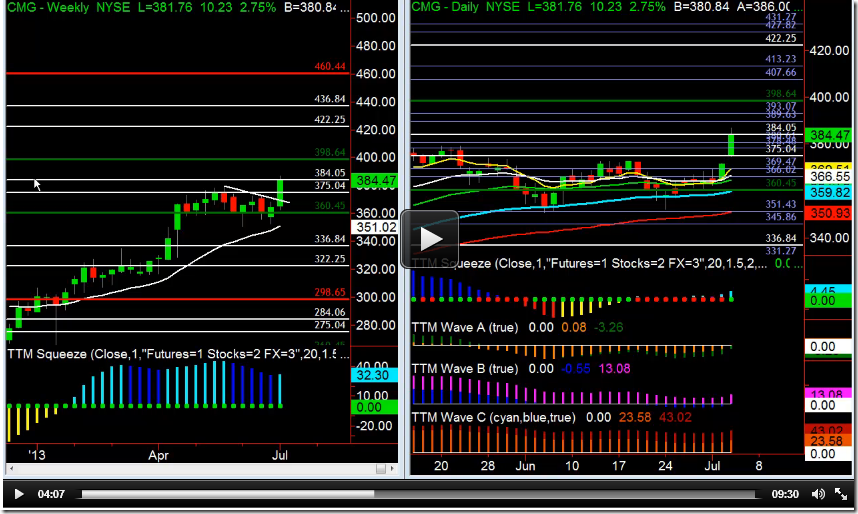Click the 422.25 level label on weekly chart
858x514 pixels.
click(330, 120)
